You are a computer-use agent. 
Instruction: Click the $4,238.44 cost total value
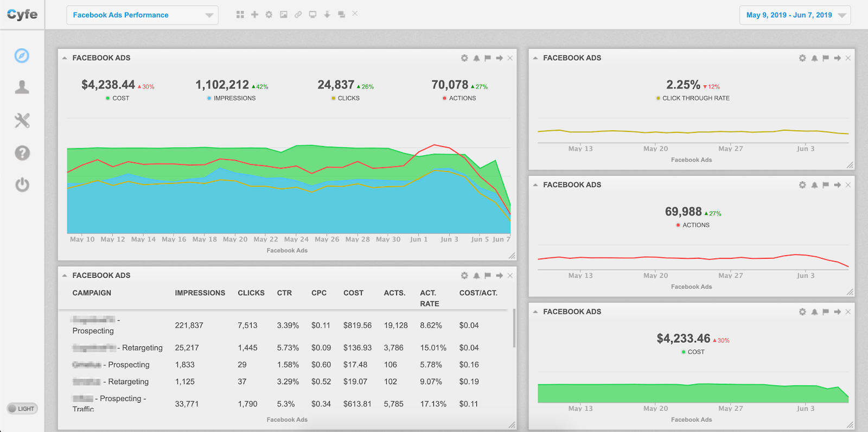click(108, 85)
